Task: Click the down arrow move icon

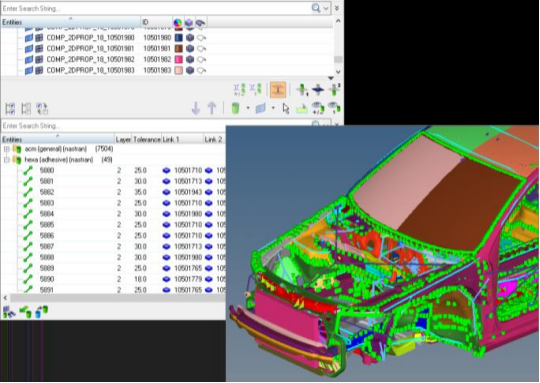Action: (196, 108)
